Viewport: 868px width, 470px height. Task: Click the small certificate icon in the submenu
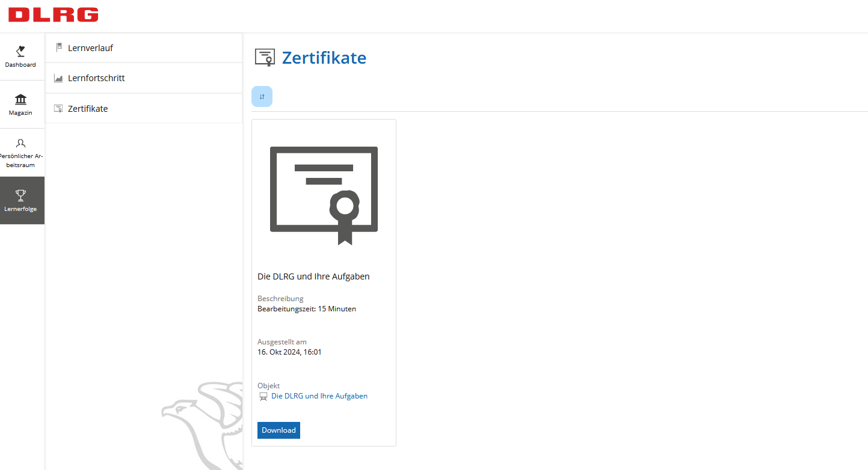pyautogui.click(x=58, y=109)
